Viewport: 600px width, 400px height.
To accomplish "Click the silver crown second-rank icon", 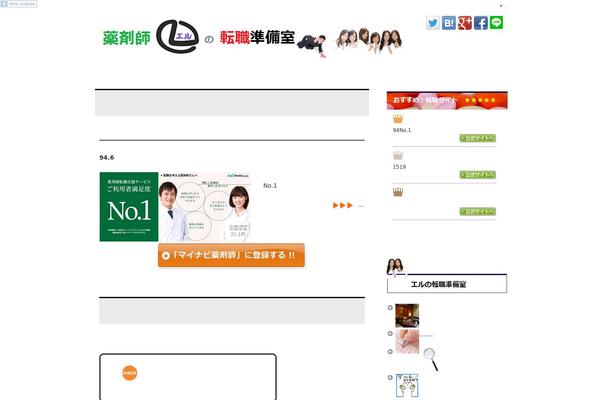I will [x=398, y=155].
